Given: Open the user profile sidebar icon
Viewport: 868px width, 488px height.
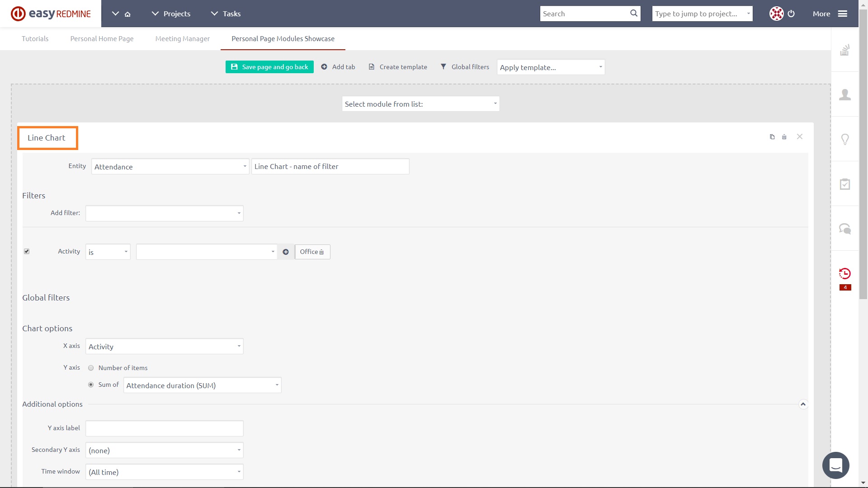Looking at the screenshot, I should [x=844, y=94].
